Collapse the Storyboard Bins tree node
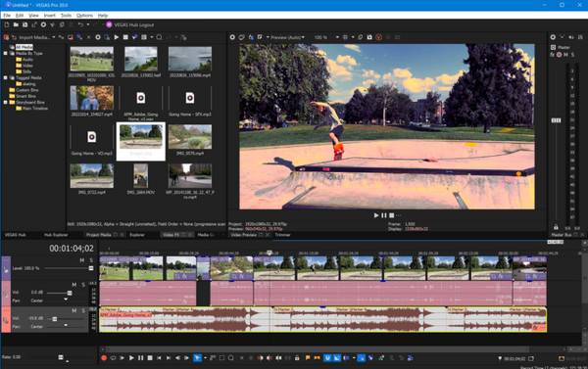Screen dimensions: 588x369 point(6,102)
